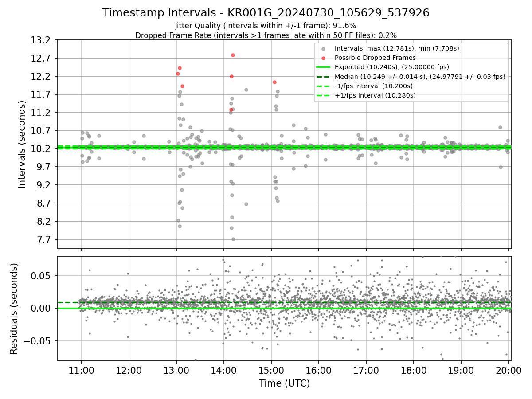The width and height of the screenshot is (532, 399).
Task: Click the x-axis tick label "14:00"
Action: coord(223,371)
